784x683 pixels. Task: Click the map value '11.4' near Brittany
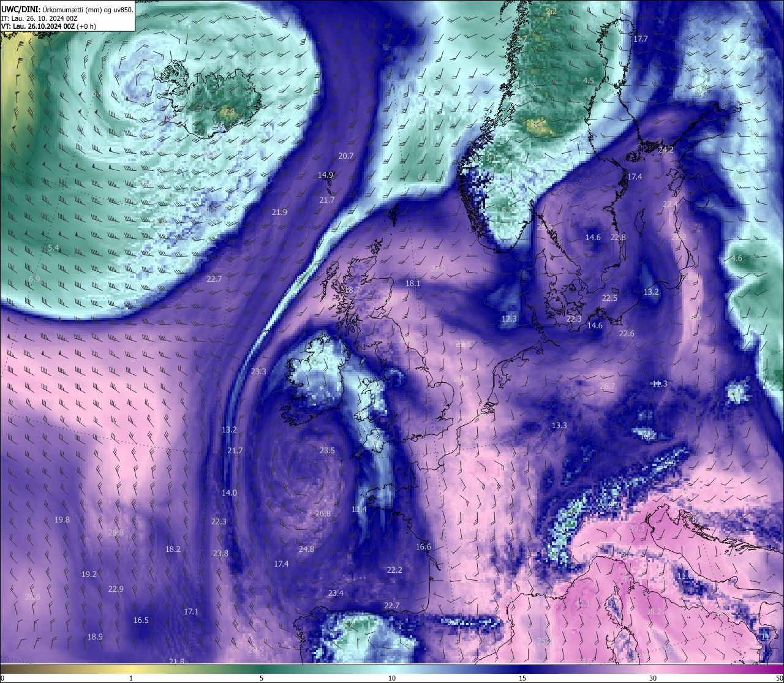coord(359,510)
